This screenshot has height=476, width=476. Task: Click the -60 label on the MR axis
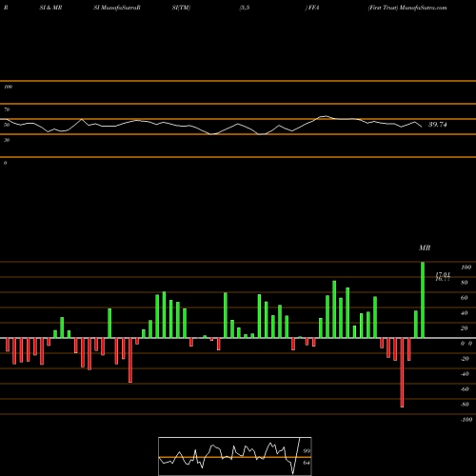[465, 389]
